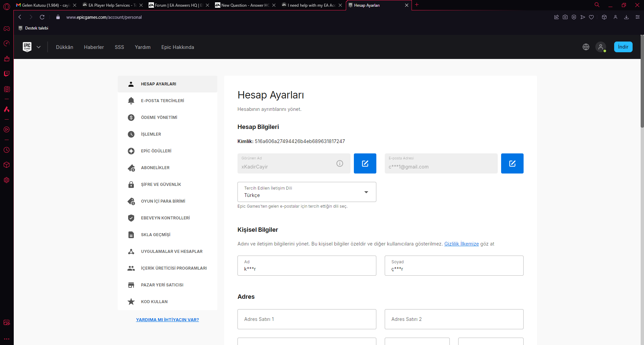Click the page reload icon
Viewport: 644px width, 345px height.
(42, 17)
